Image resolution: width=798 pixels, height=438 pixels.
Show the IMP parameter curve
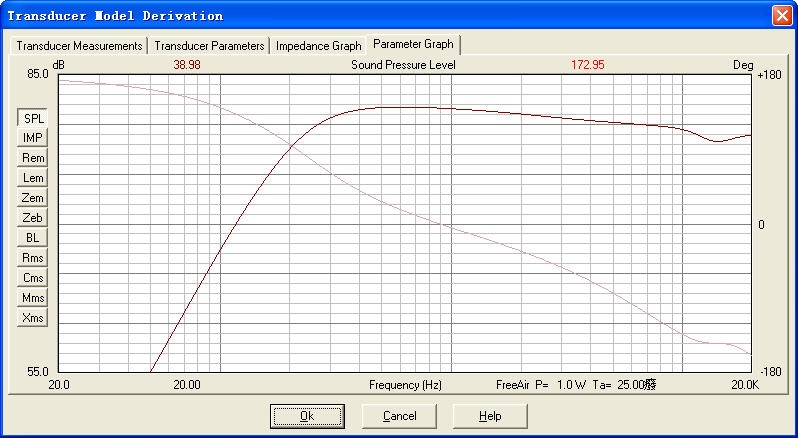tap(33, 138)
